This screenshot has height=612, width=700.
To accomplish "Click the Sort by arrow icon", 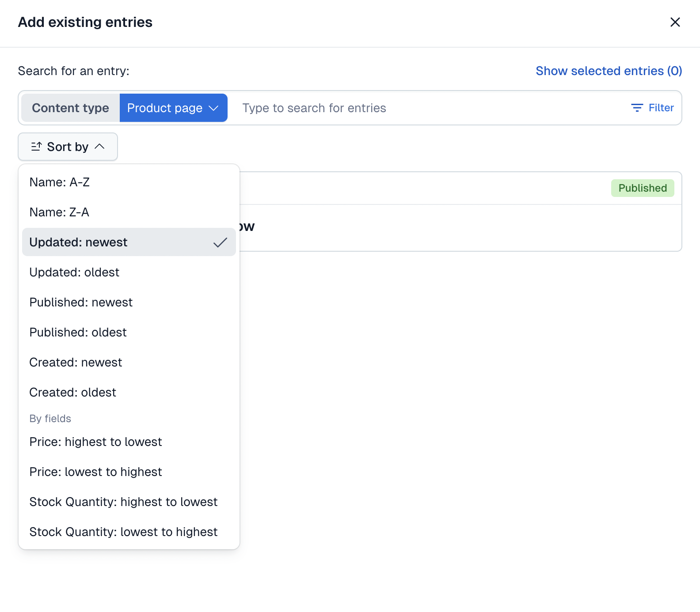I will point(36,147).
